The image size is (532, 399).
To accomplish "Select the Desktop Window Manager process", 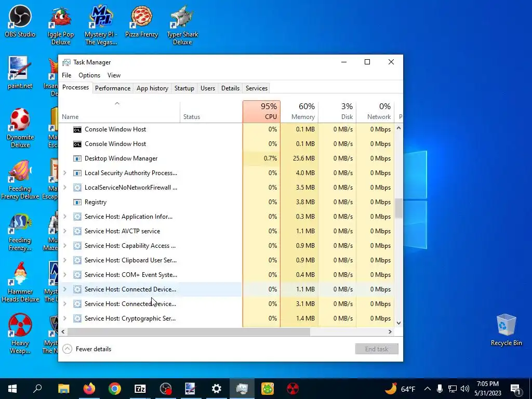I will [x=227, y=158].
